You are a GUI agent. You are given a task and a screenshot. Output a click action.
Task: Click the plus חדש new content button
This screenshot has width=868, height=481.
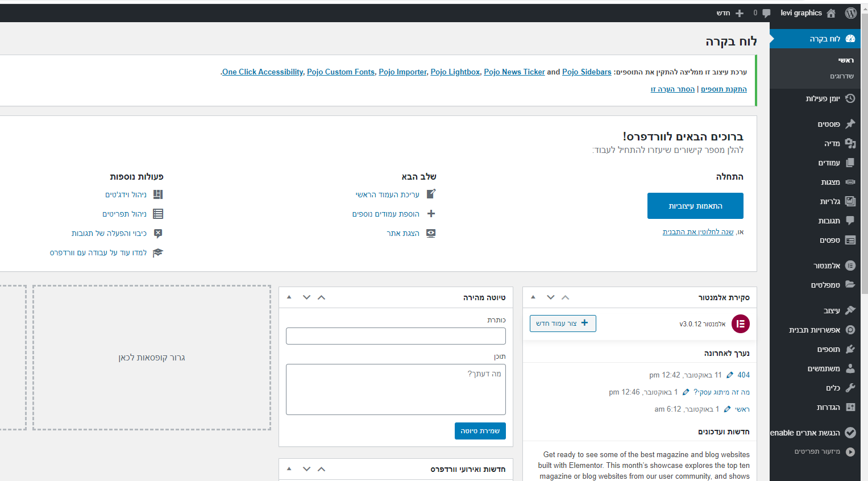point(731,13)
